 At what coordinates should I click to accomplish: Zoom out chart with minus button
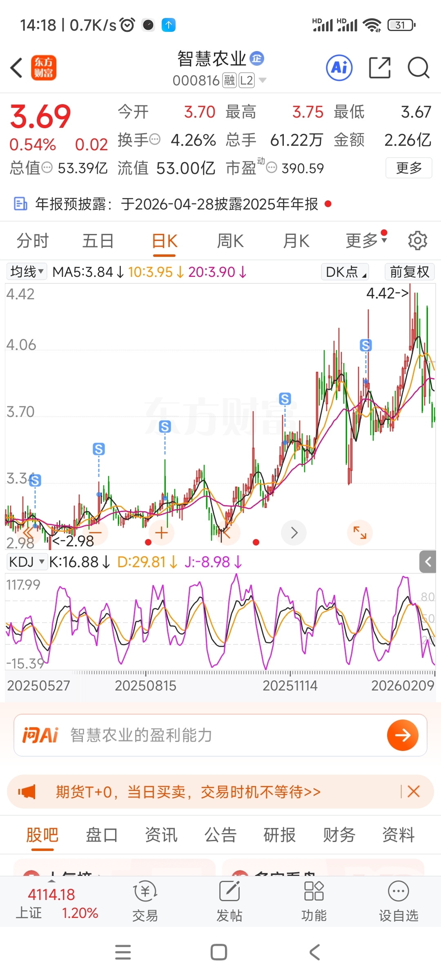95,533
